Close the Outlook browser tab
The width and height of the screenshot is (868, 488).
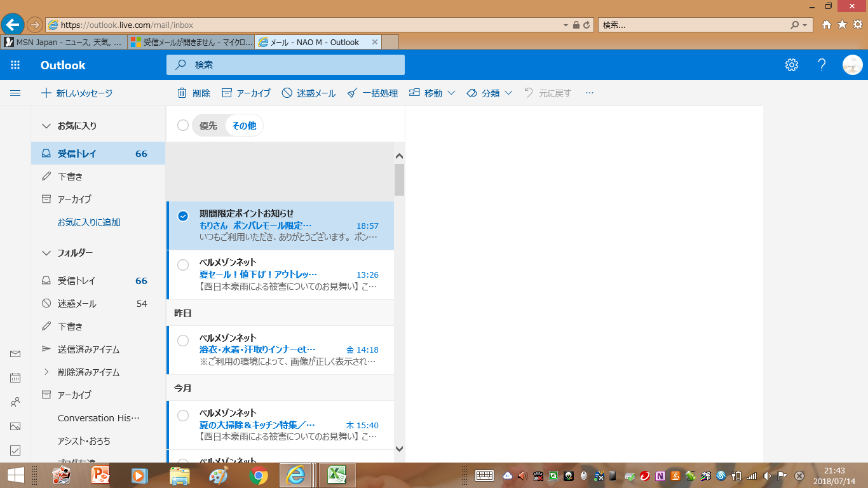375,42
